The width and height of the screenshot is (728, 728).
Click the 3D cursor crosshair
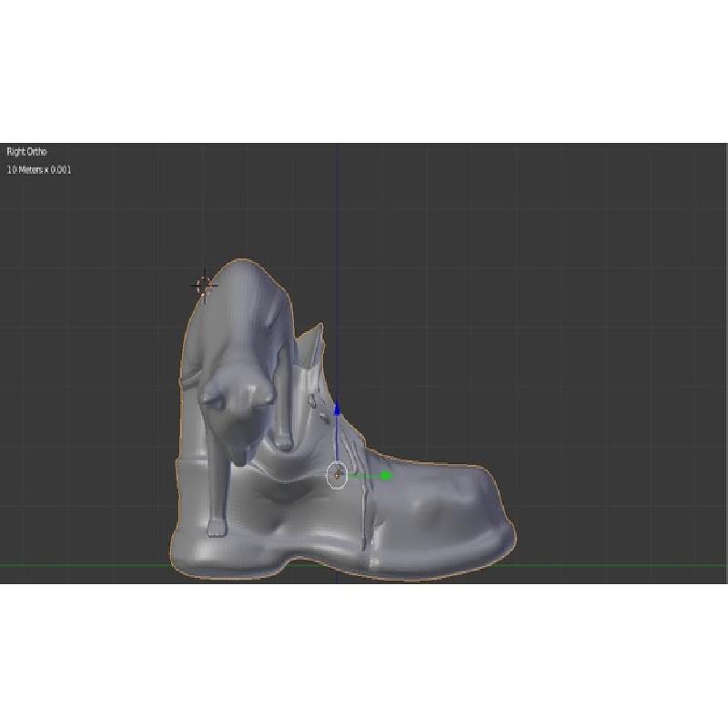coord(204,286)
